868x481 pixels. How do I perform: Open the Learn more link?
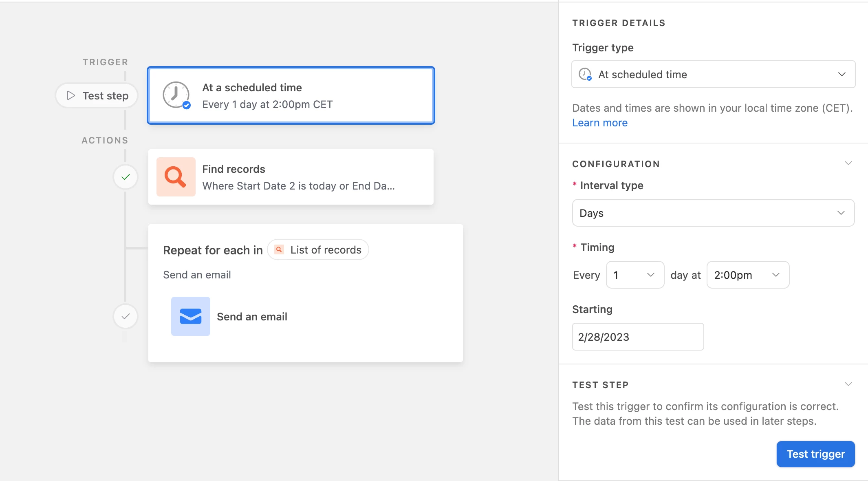(x=600, y=123)
